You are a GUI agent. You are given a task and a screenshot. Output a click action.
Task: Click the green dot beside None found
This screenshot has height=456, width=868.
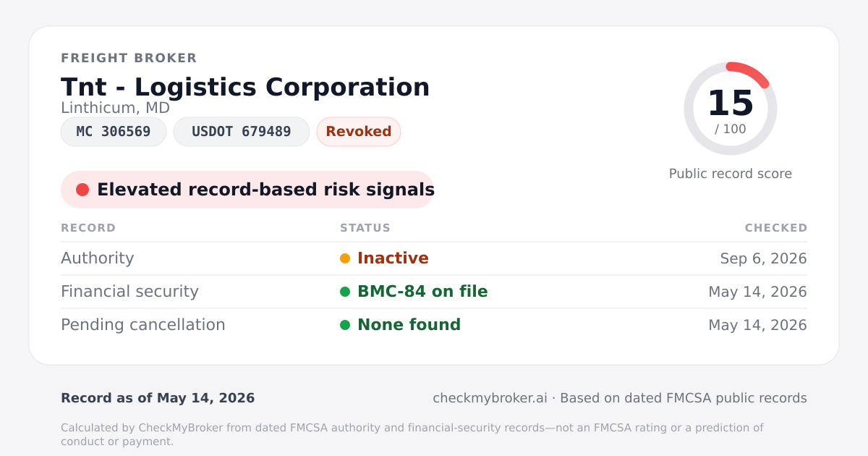(x=345, y=325)
